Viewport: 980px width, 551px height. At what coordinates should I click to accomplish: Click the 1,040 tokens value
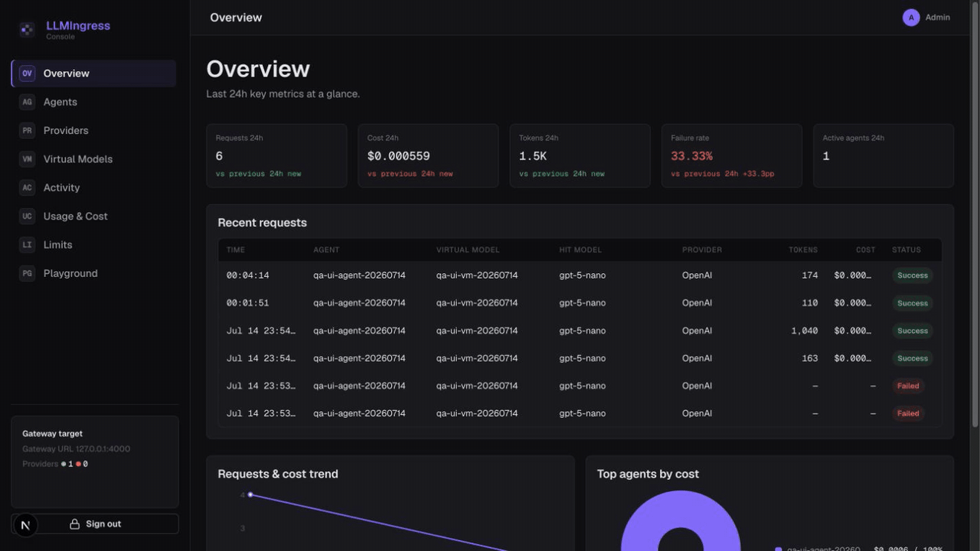pyautogui.click(x=805, y=331)
